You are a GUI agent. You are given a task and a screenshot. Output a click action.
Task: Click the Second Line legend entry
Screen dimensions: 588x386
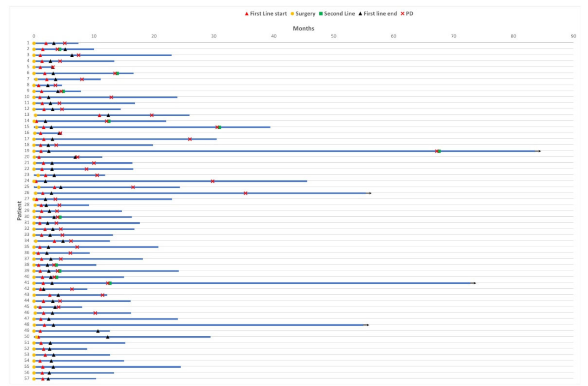pyautogui.click(x=337, y=13)
